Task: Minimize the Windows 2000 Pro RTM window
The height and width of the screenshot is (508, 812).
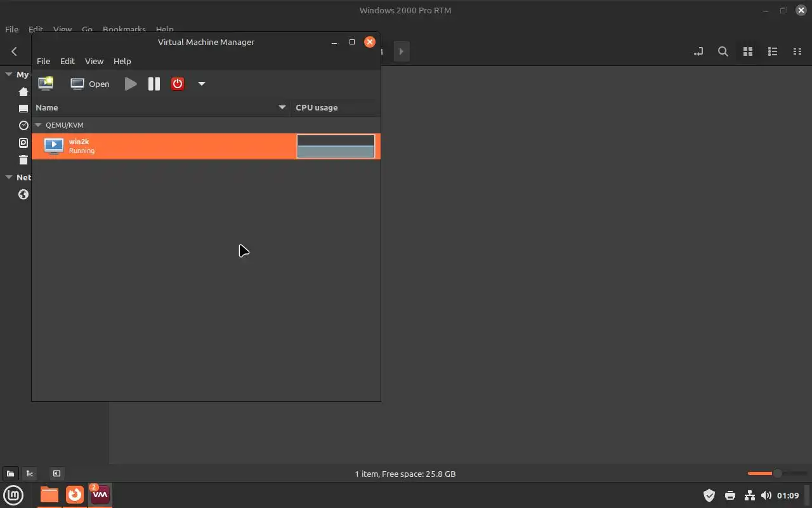Action: coord(766,10)
